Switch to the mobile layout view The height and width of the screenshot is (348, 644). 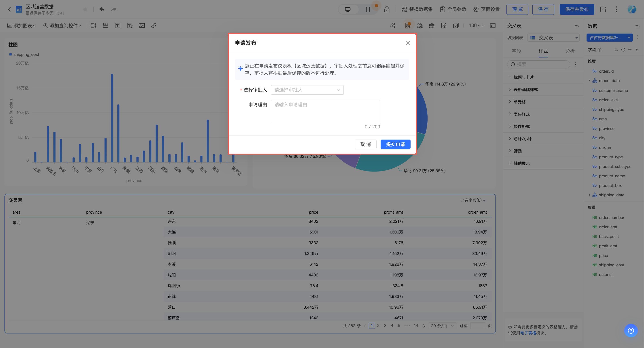click(368, 9)
